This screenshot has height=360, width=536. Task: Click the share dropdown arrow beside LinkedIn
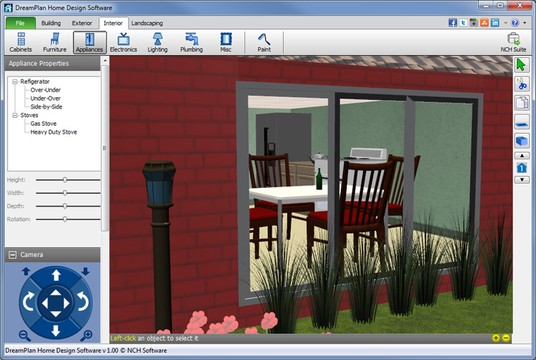pos(506,23)
